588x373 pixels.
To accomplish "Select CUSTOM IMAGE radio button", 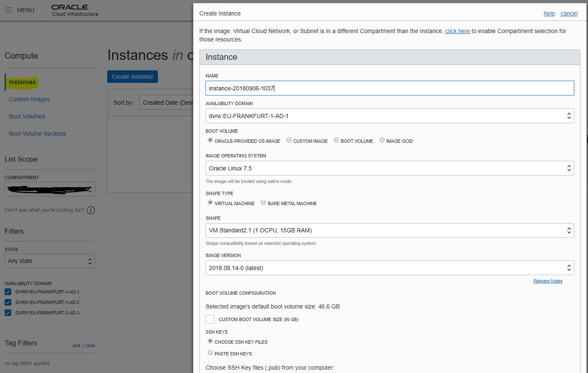I will (289, 140).
